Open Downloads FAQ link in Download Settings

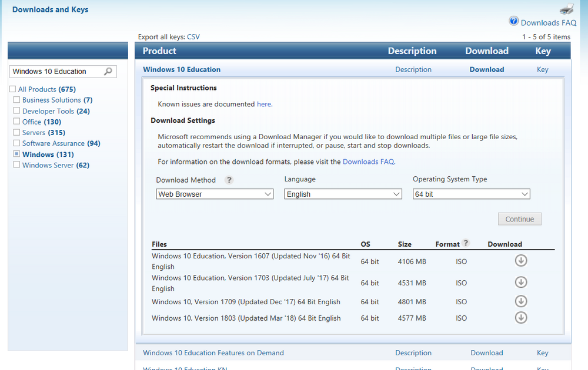tap(369, 162)
